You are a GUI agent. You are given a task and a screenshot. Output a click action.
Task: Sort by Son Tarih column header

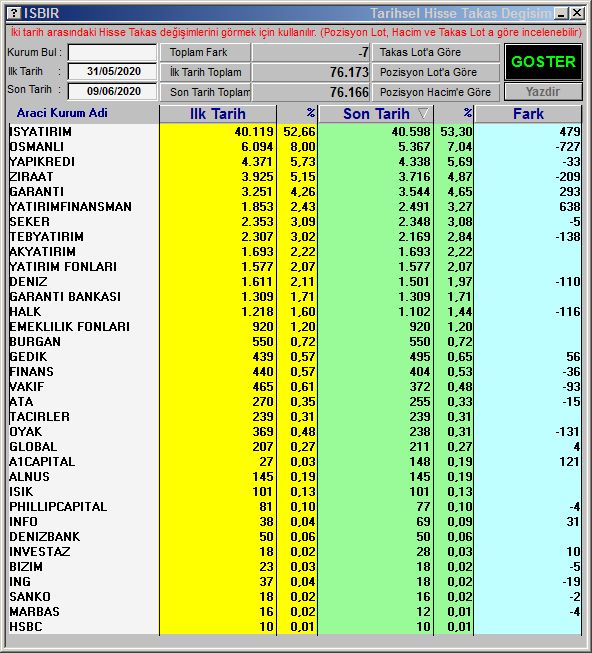pyautogui.click(x=376, y=114)
